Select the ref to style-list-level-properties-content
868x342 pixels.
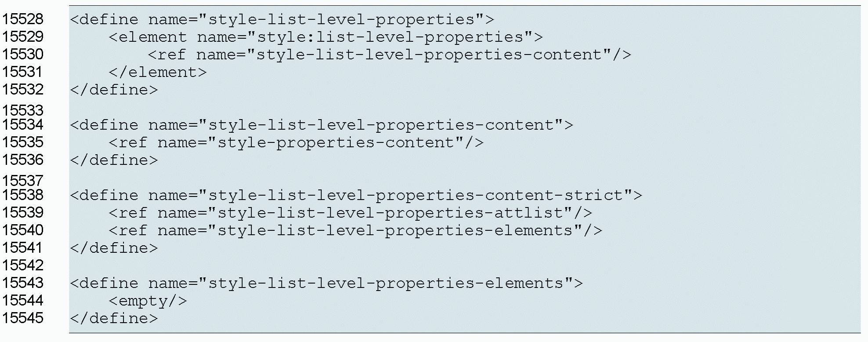coord(389,55)
